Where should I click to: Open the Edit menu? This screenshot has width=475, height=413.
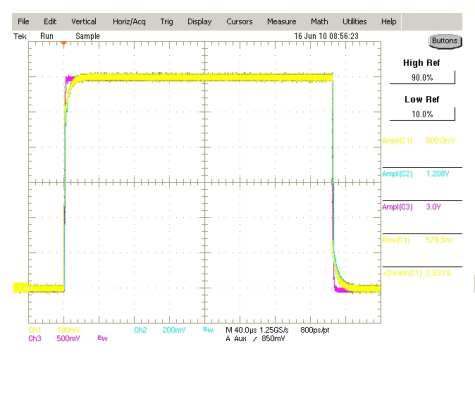50,22
